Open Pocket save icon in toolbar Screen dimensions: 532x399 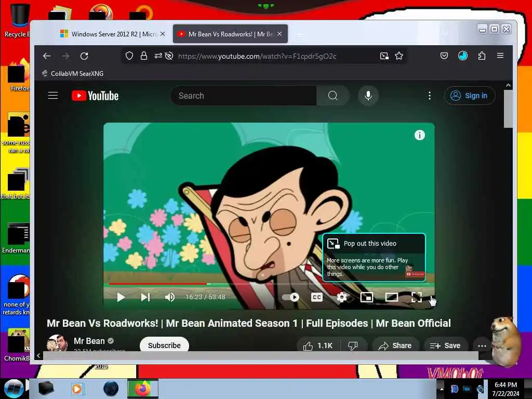click(444, 56)
